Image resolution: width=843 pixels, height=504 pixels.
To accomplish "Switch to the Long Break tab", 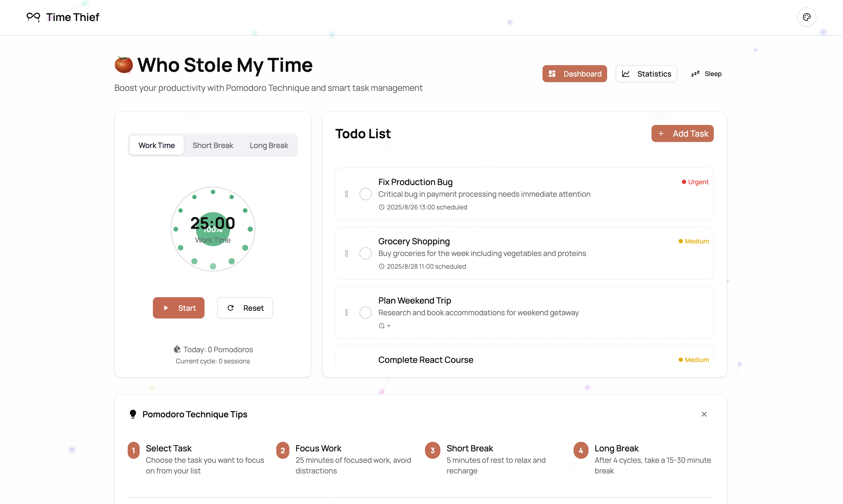I will pyautogui.click(x=268, y=145).
